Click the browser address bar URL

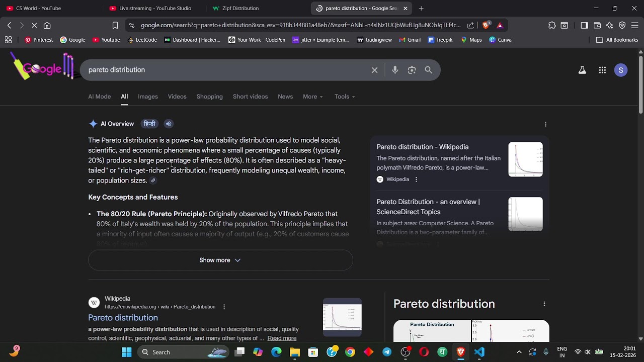coord(300,25)
